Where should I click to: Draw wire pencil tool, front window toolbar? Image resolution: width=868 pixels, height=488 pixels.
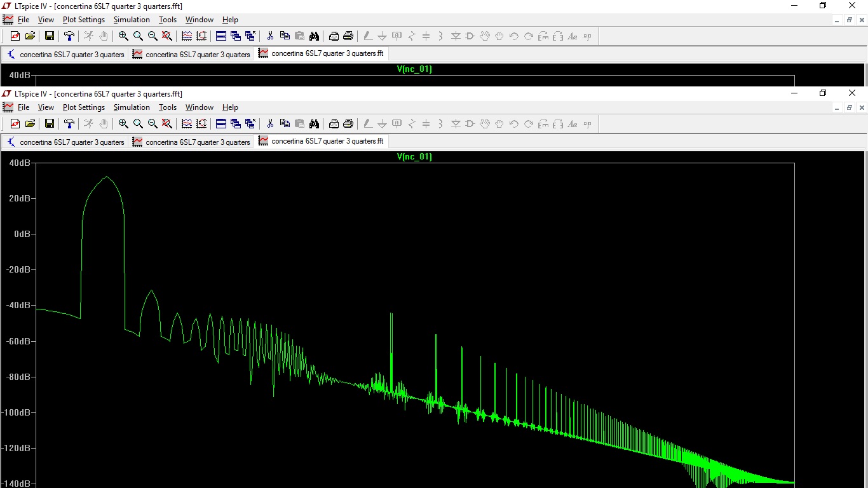tap(368, 124)
